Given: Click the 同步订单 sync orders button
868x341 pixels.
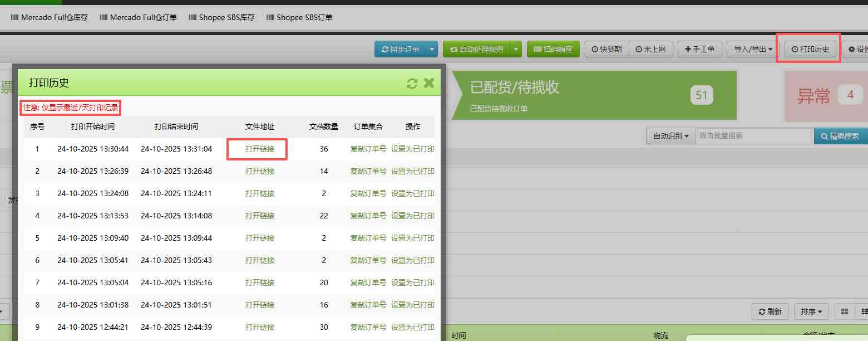Looking at the screenshot, I should pyautogui.click(x=403, y=49).
